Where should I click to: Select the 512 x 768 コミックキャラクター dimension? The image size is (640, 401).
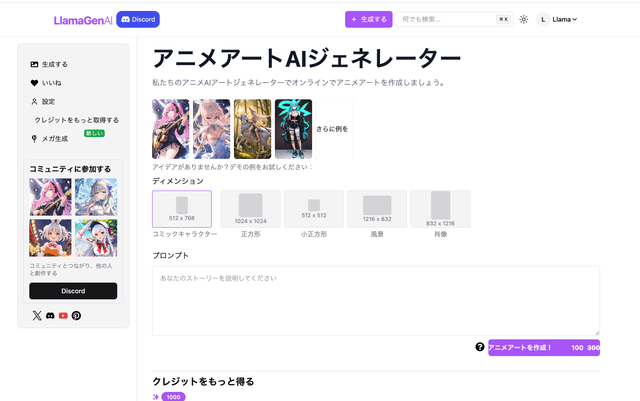182,209
